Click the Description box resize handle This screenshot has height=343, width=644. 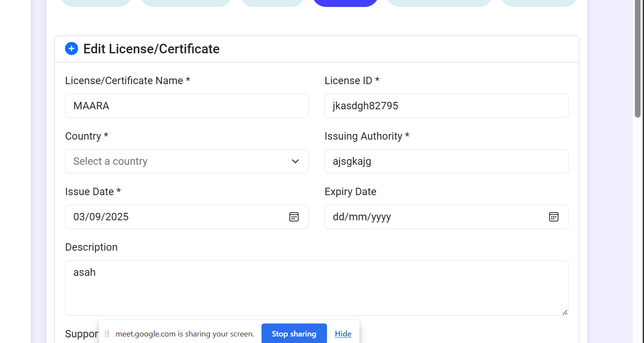(564, 312)
